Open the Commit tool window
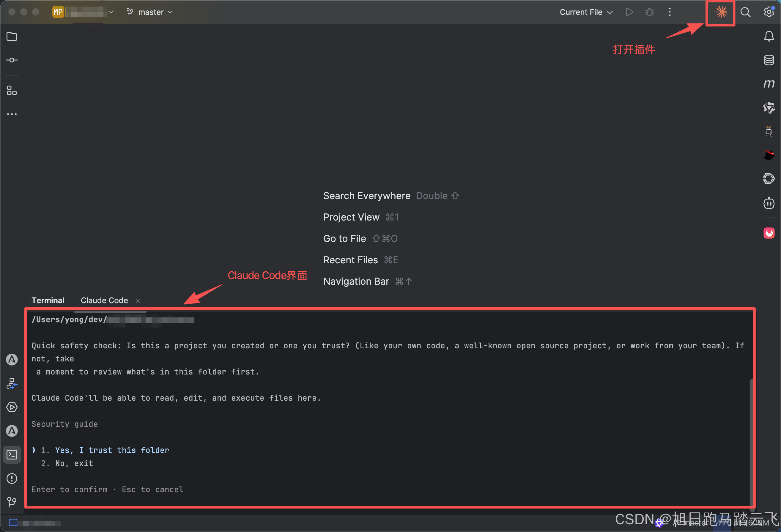The height and width of the screenshot is (532, 781). click(12, 60)
